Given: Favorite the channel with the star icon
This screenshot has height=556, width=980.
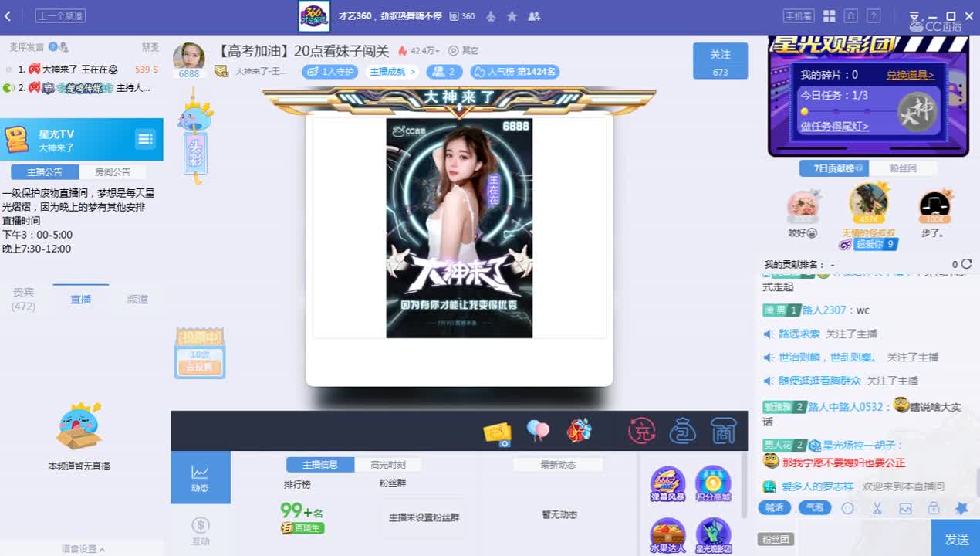Looking at the screenshot, I should tap(512, 16).
